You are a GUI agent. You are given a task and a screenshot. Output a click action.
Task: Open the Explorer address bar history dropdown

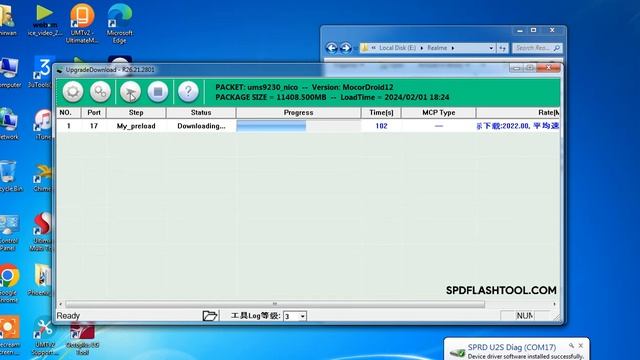[491, 48]
